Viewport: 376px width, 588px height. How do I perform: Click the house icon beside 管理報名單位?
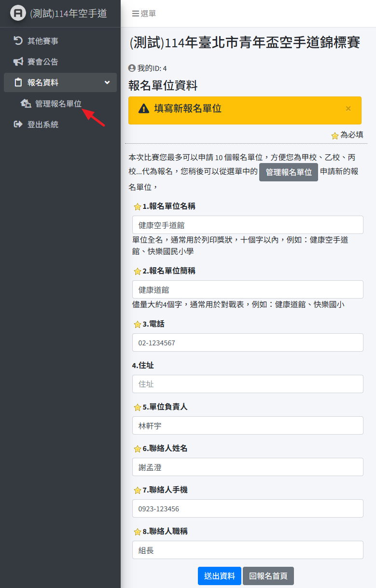(26, 103)
